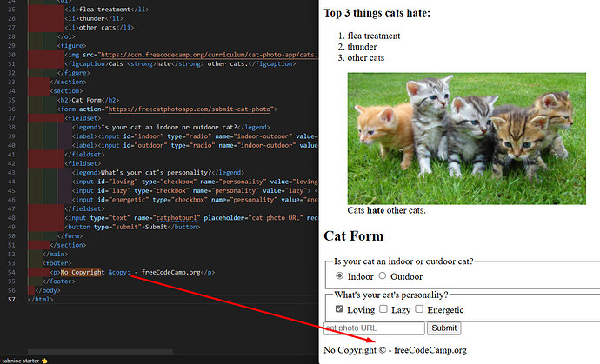
Task: Select the Outdoor radio button
Action: tap(383, 275)
